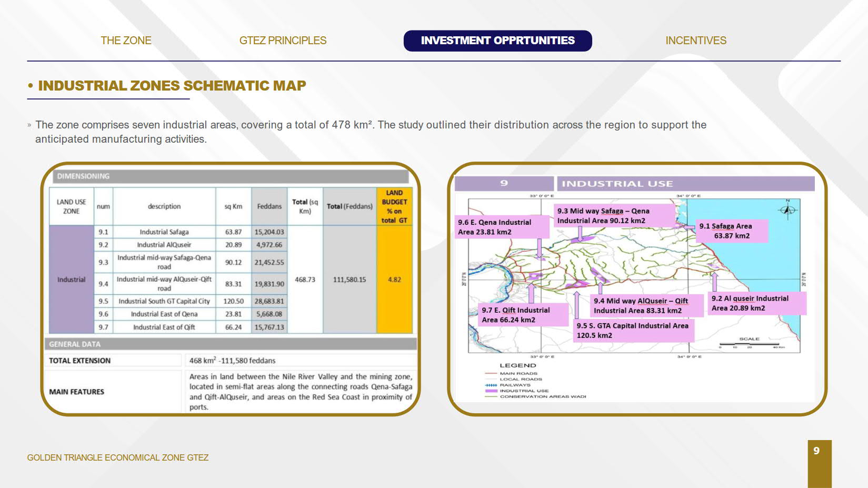This screenshot has height=488, width=868.
Task: Click the LAND USE ZONE column header
Action: coord(72,206)
